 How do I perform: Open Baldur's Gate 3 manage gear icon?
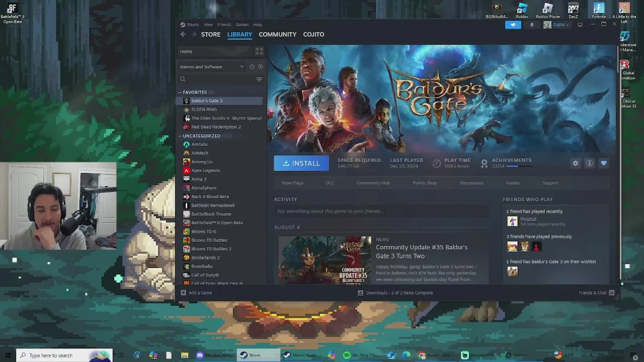tap(576, 163)
